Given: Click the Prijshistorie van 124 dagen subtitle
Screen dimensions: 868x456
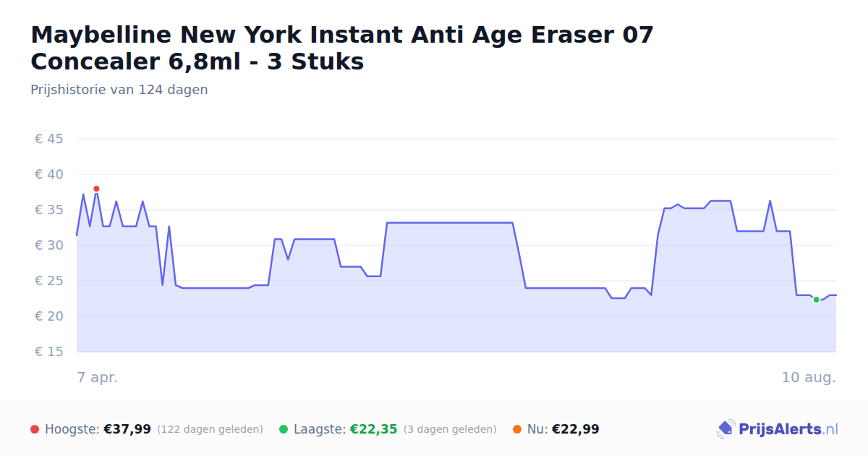Looking at the screenshot, I should coord(119,90).
